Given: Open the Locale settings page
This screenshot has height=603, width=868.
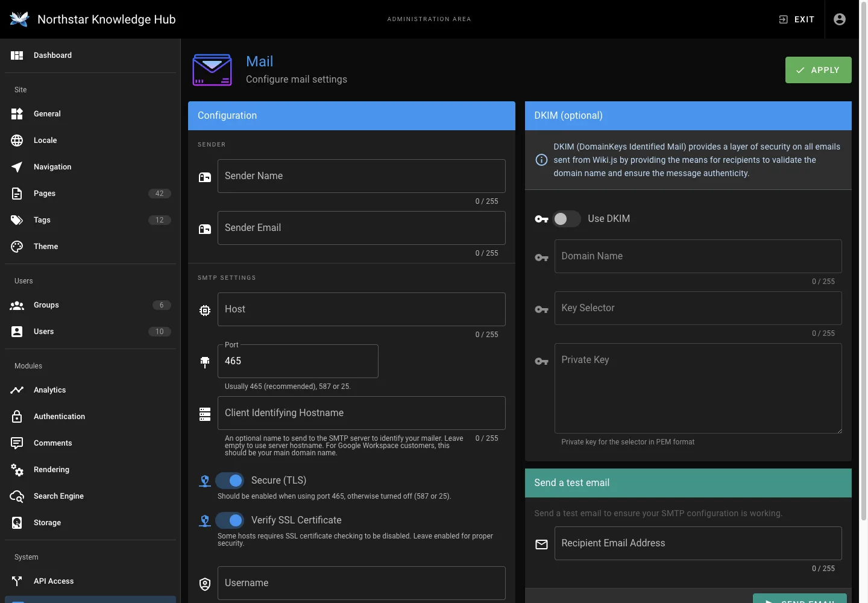Looking at the screenshot, I should [x=90, y=140].
